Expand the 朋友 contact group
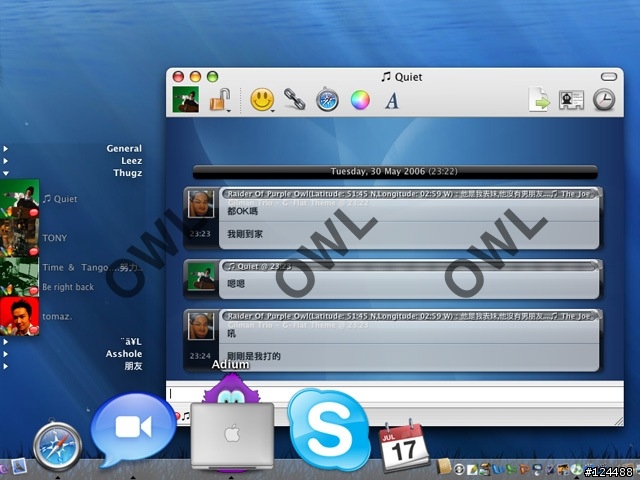Screen dimensions: 640x480 click(5, 366)
